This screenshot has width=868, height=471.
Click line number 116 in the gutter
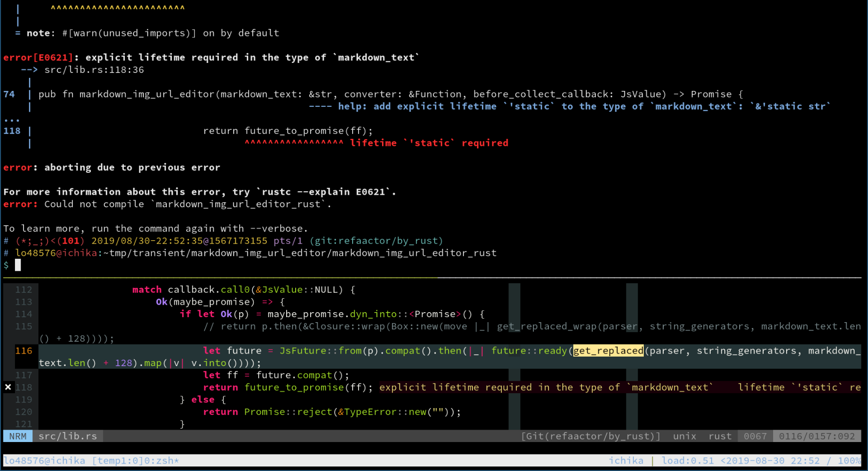(x=23, y=351)
